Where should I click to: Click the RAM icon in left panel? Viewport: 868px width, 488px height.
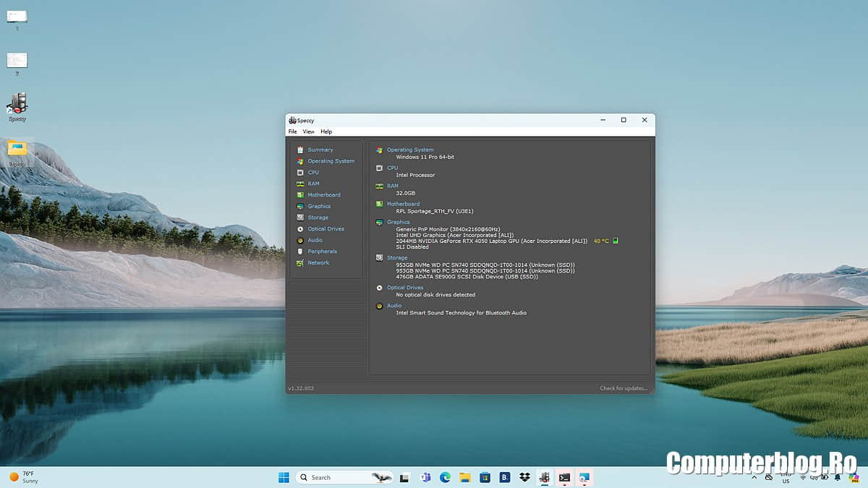pyautogui.click(x=300, y=184)
